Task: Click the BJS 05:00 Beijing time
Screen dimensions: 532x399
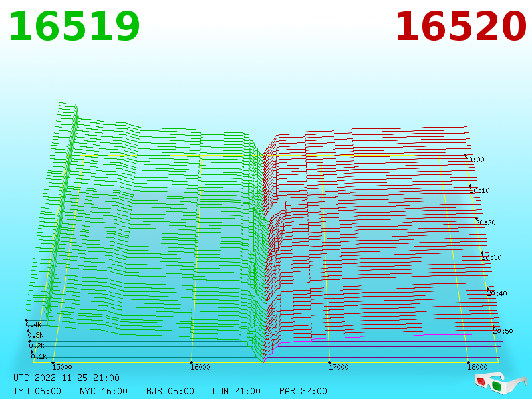Action: 170,391
